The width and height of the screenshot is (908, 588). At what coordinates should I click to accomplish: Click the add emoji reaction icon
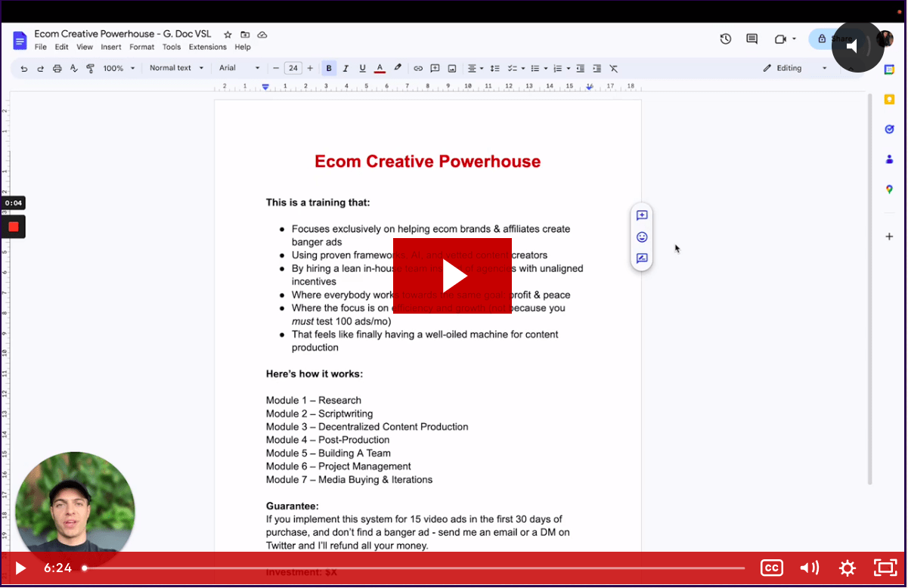click(x=642, y=237)
